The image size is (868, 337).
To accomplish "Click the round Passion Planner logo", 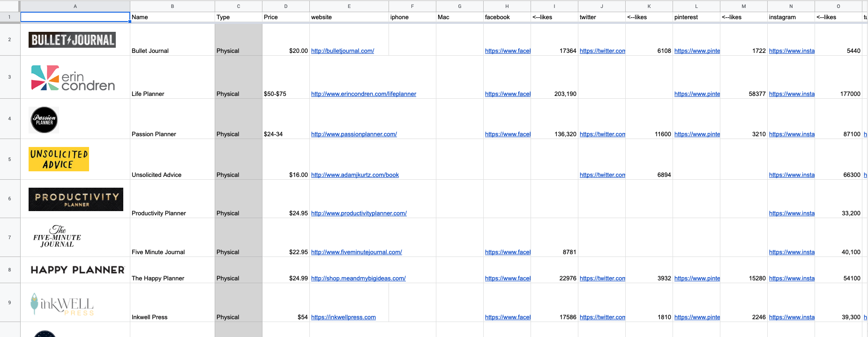I will 44,120.
